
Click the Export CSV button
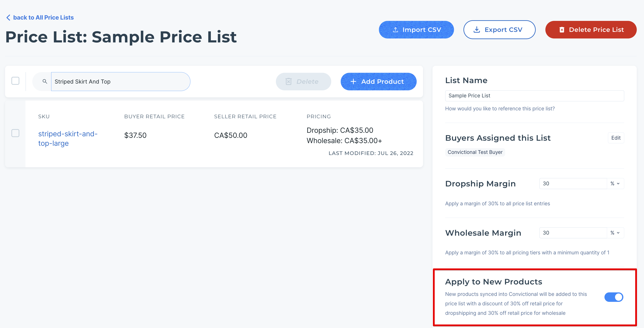click(499, 30)
